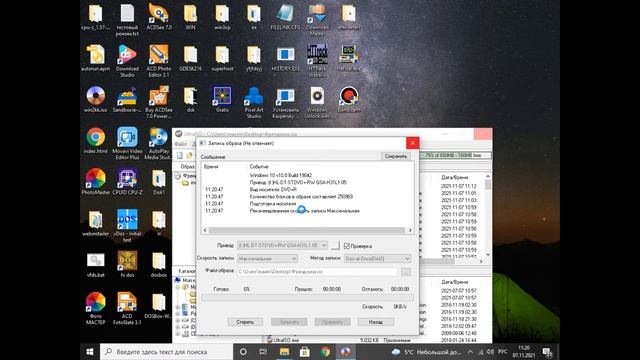Click eject button next to drive dropdown

click(335, 245)
